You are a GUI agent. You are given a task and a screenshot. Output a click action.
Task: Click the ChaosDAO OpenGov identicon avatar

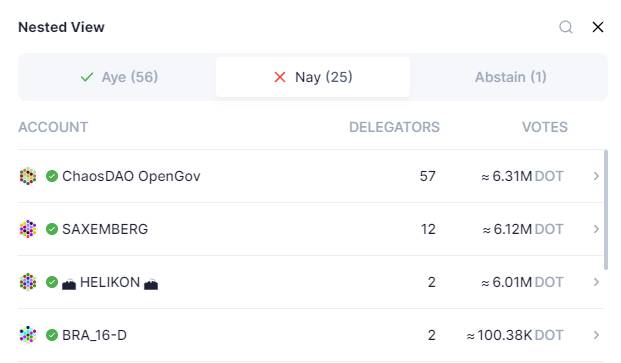point(28,176)
